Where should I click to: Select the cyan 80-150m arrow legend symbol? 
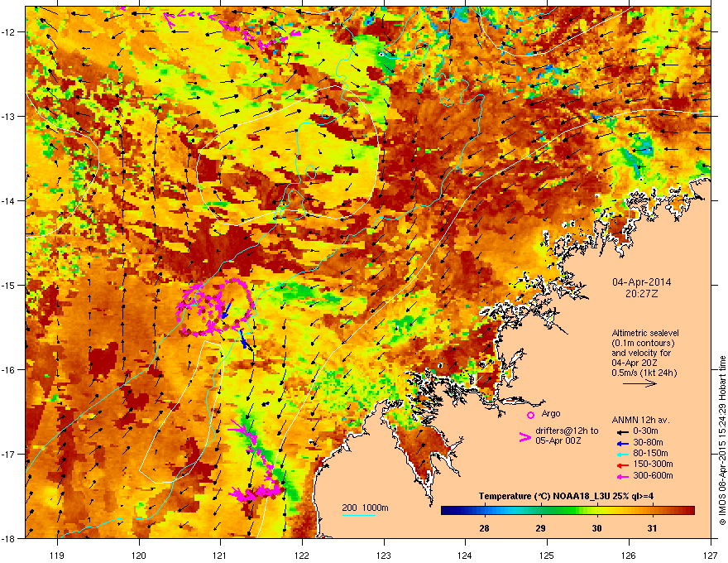click(621, 454)
